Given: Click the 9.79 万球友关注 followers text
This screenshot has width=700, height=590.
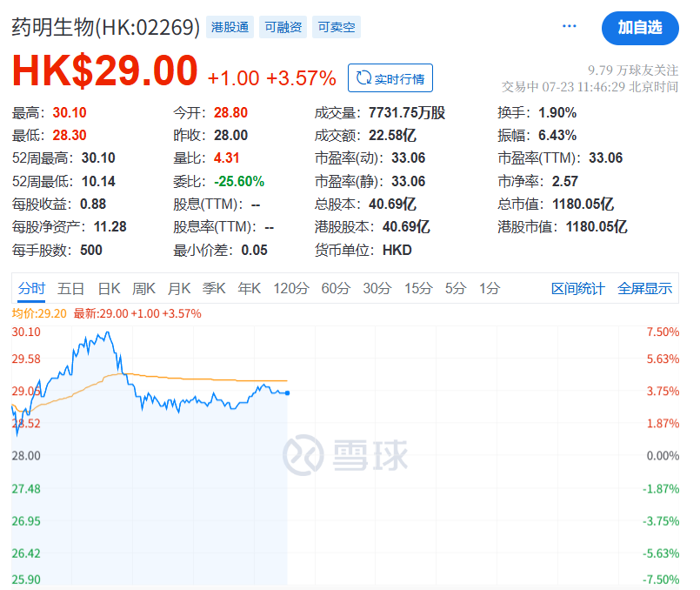Looking at the screenshot, I should (x=633, y=70).
